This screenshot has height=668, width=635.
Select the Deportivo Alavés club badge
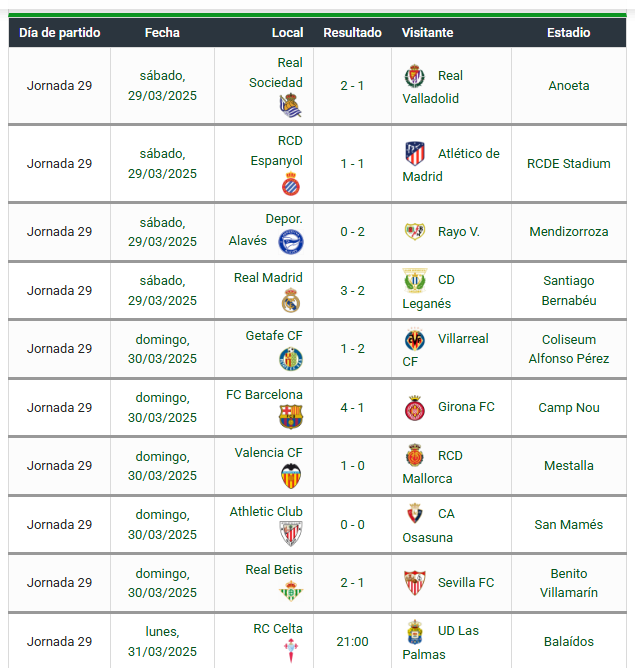pyautogui.click(x=291, y=242)
